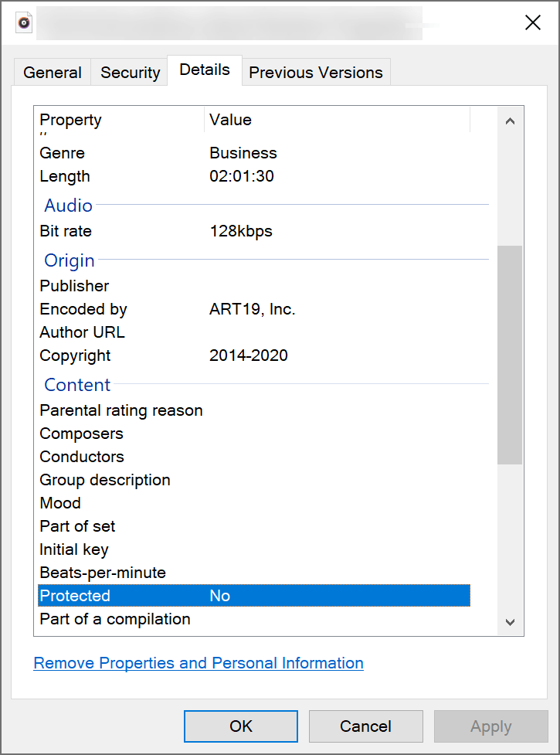560x755 pixels.
Task: Select the Initial key row
Action: (254, 549)
